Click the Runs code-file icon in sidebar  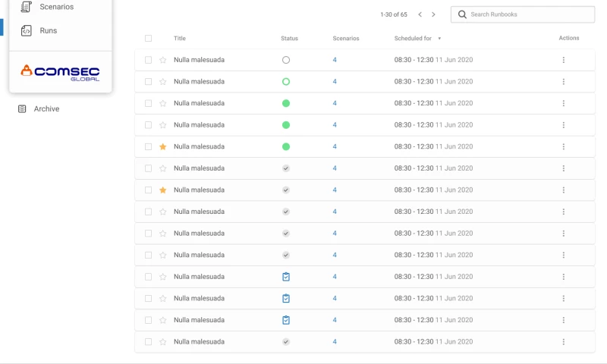pyautogui.click(x=27, y=30)
